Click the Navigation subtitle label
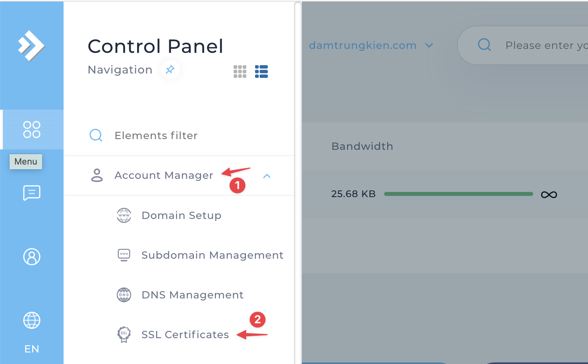 120,70
